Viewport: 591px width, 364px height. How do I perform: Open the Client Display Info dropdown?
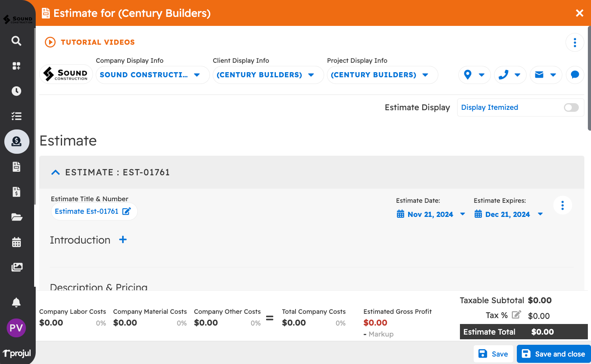(268, 75)
